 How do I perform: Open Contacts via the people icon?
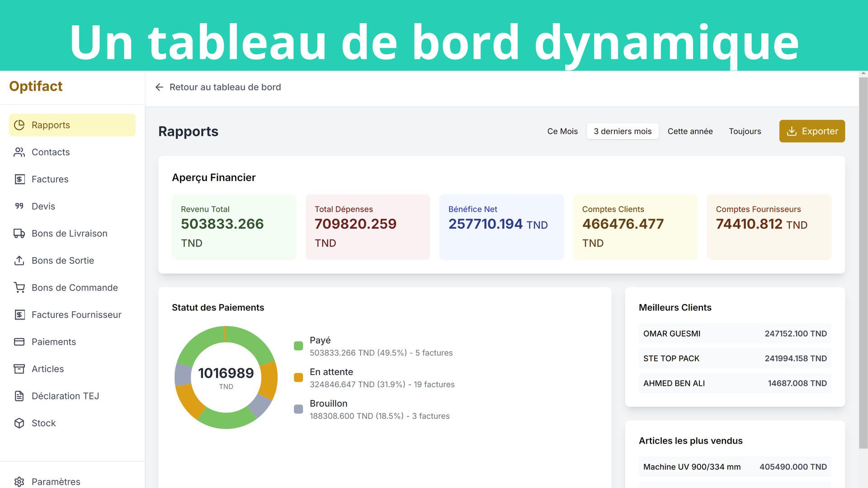click(19, 152)
